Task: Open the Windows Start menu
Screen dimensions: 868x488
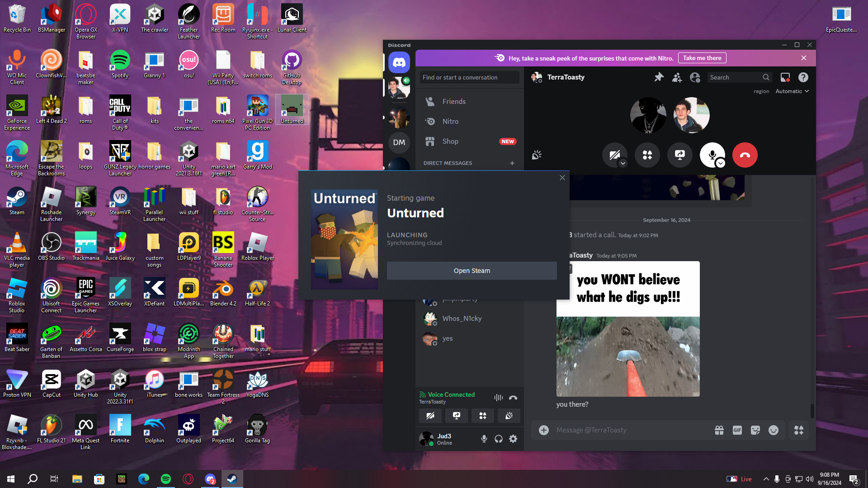Action: [x=11, y=479]
